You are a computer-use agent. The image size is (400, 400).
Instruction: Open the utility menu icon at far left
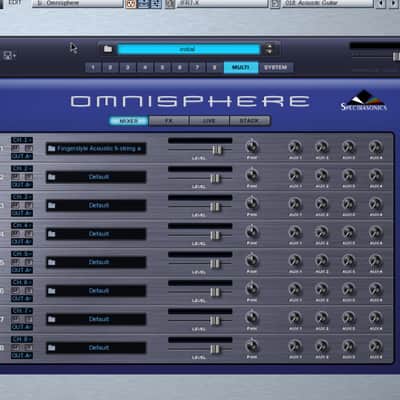pos(9,55)
